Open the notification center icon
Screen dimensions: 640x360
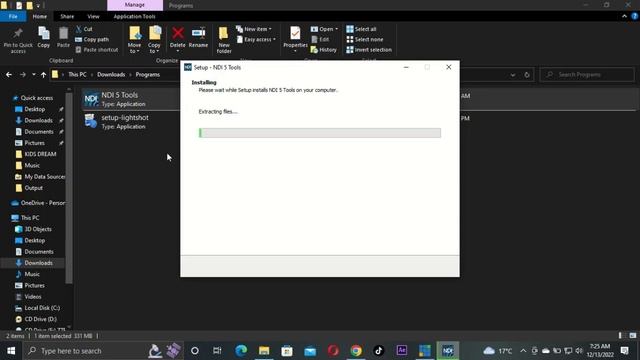click(x=624, y=351)
